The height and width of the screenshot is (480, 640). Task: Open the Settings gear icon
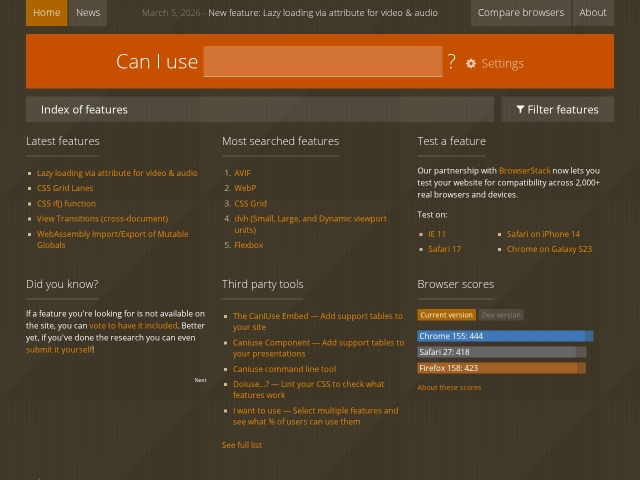click(x=471, y=63)
